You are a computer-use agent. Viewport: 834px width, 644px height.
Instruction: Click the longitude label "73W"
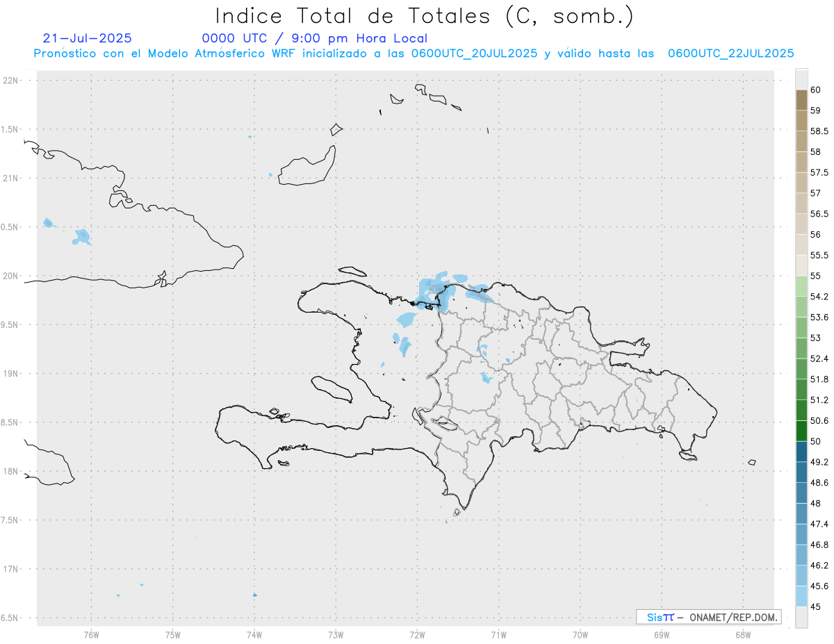tap(336, 634)
